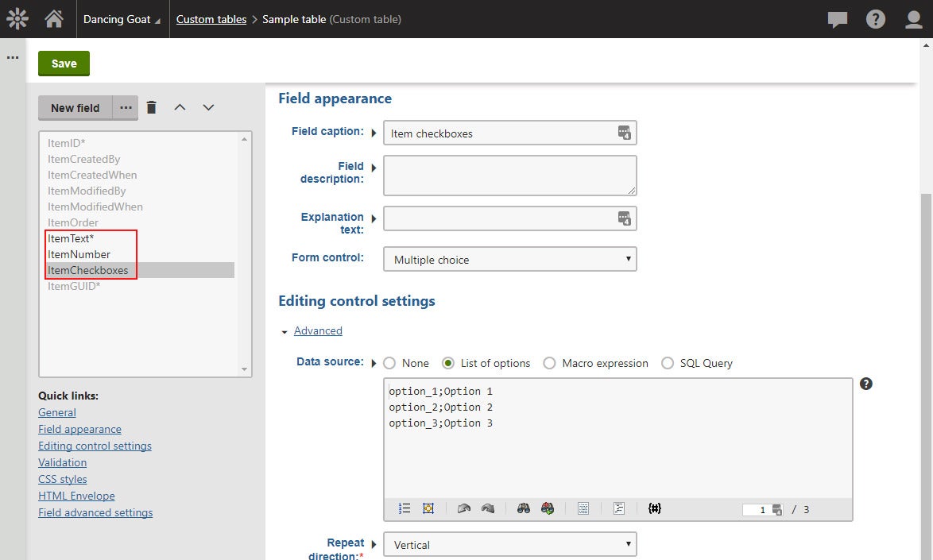933x560 pixels.
Task: Click the Field description text area
Action: click(510, 176)
